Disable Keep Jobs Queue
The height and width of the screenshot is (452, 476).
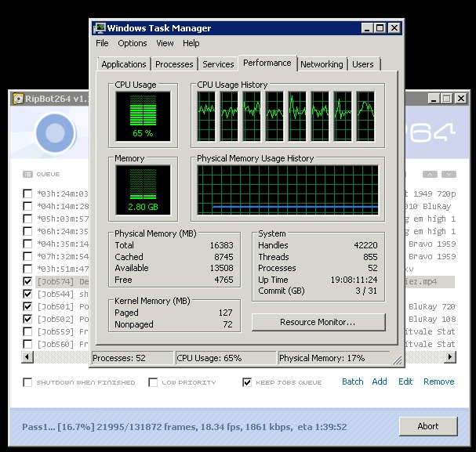coord(247,382)
